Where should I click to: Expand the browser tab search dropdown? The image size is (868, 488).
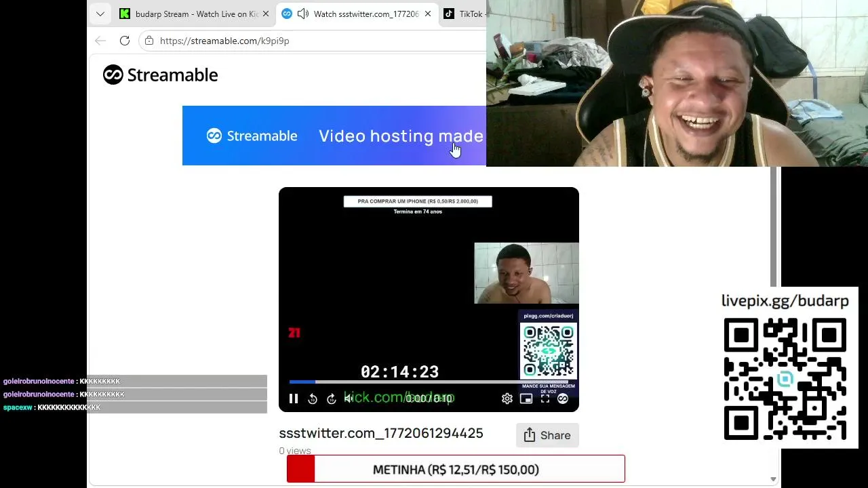[100, 14]
